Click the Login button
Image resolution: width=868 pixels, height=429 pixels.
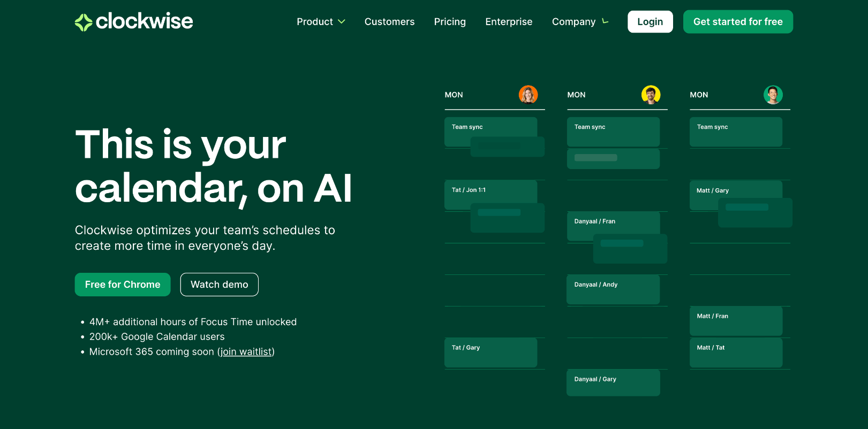650,22
